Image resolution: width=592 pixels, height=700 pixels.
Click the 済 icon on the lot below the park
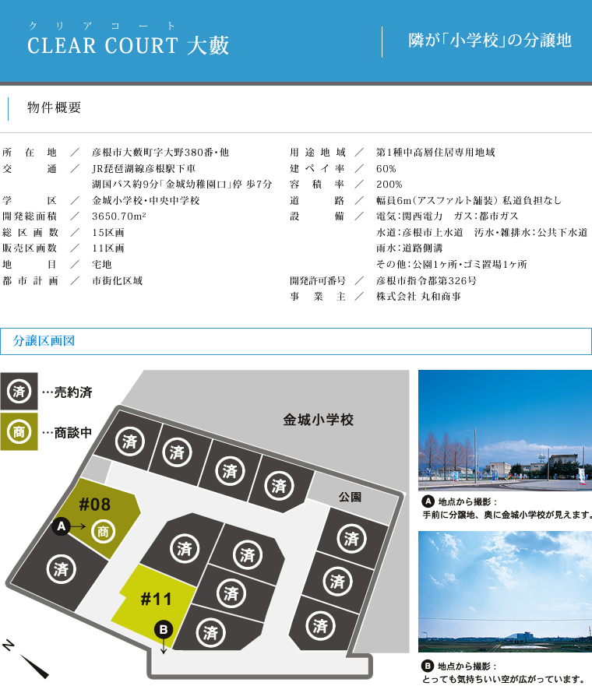tap(351, 538)
